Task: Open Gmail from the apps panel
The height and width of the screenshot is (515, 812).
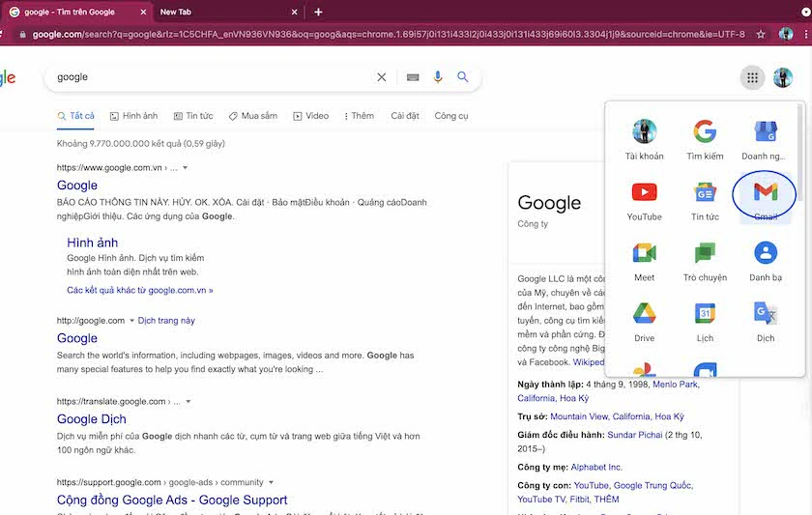Action: tap(765, 199)
